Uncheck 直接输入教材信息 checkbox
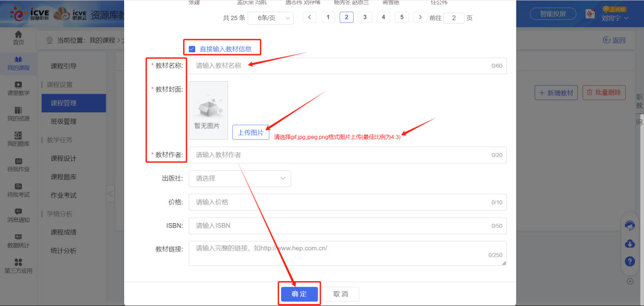This screenshot has height=306, width=644. click(x=192, y=48)
